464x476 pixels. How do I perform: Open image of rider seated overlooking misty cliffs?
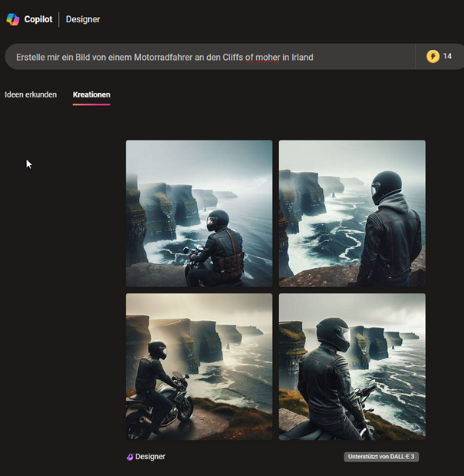click(199, 213)
